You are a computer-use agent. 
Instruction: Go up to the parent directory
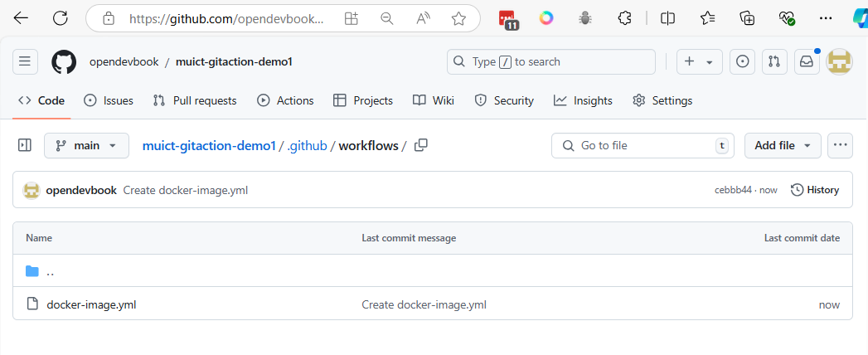[x=51, y=271]
